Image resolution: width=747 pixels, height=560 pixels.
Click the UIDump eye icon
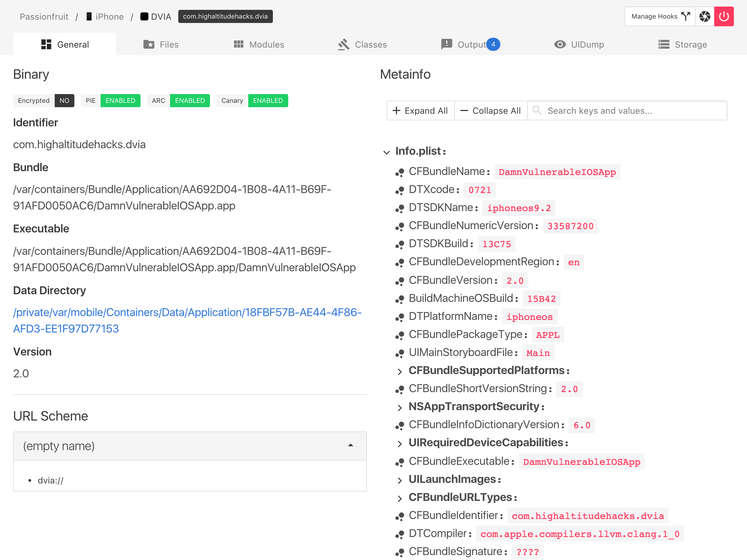click(x=560, y=44)
